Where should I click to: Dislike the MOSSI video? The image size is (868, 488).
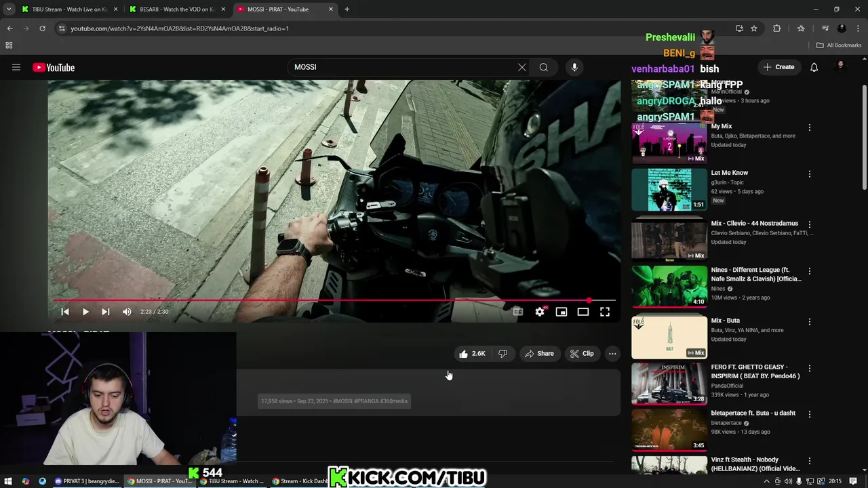point(502,353)
